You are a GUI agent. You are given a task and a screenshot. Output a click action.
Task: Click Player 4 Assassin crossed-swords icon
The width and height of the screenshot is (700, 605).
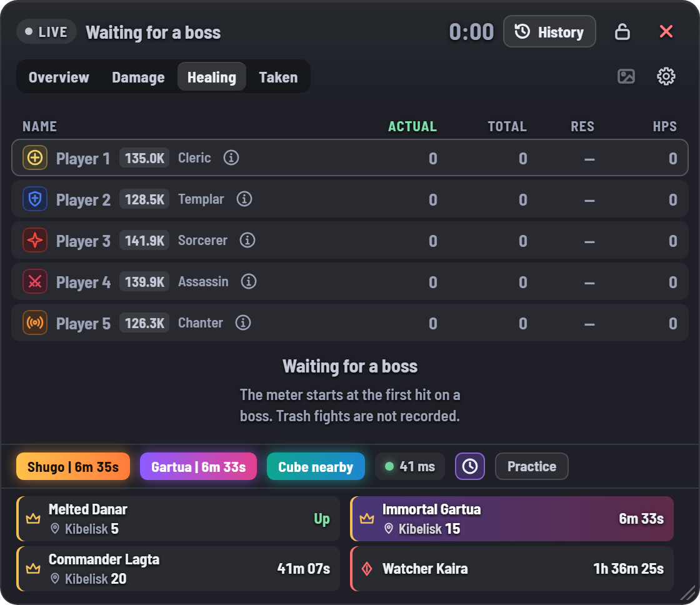35,282
